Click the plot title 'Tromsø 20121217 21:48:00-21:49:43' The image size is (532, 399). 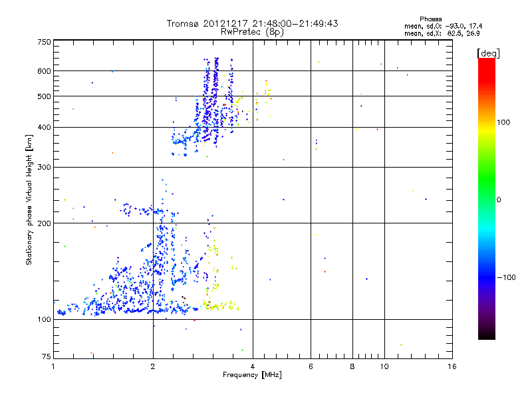tap(252, 23)
